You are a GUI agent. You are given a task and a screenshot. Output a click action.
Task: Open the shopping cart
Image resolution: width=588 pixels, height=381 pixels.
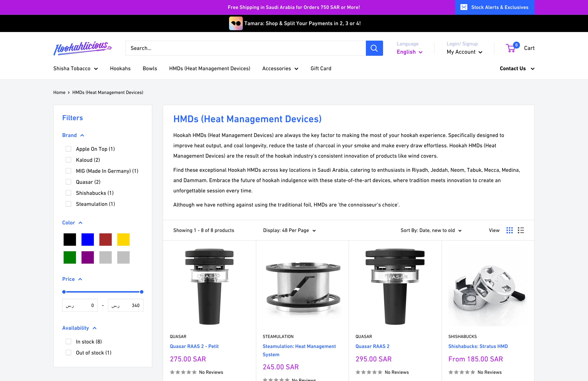(x=520, y=48)
